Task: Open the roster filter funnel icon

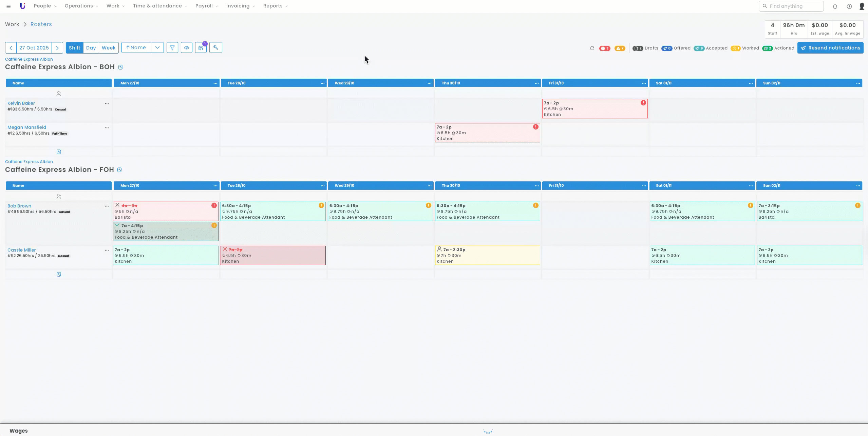Action: pyautogui.click(x=172, y=48)
